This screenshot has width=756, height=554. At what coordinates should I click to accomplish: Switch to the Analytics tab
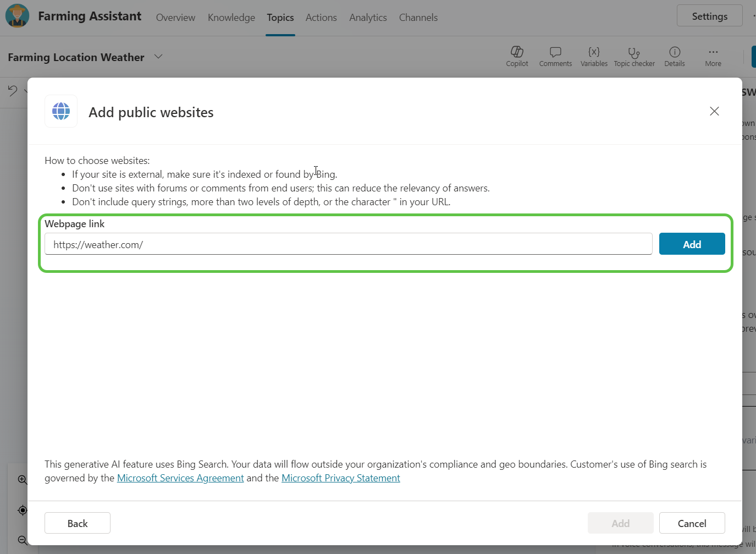(x=368, y=18)
